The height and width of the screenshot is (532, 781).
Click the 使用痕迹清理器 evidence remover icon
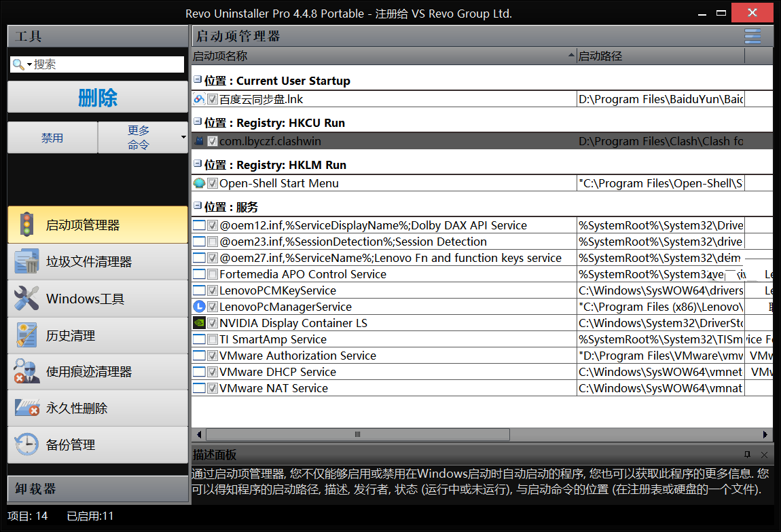(26, 372)
